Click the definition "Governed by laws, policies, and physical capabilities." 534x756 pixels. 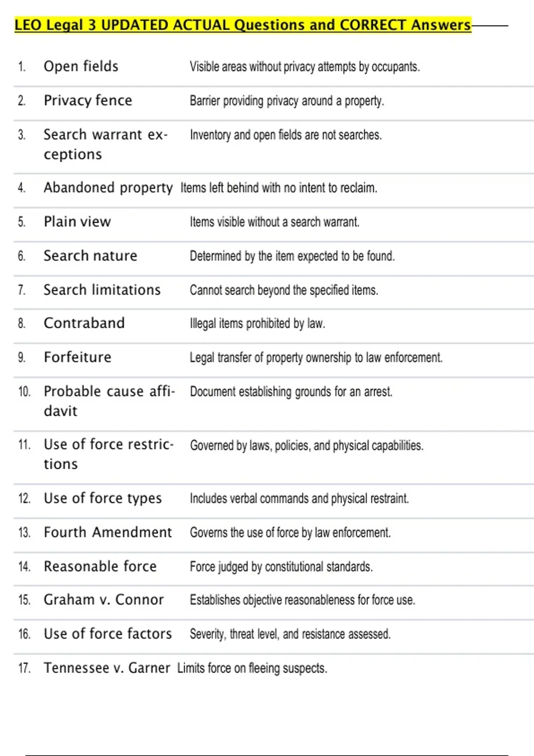307,446
